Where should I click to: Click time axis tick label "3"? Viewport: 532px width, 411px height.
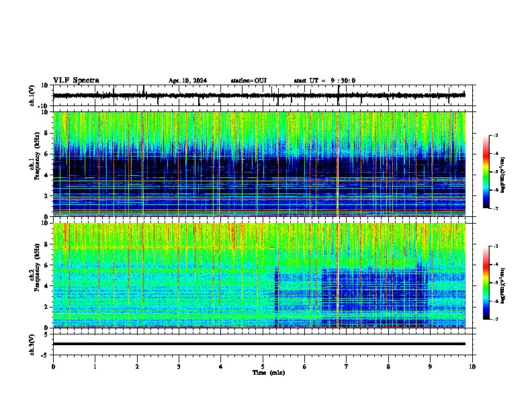click(179, 367)
